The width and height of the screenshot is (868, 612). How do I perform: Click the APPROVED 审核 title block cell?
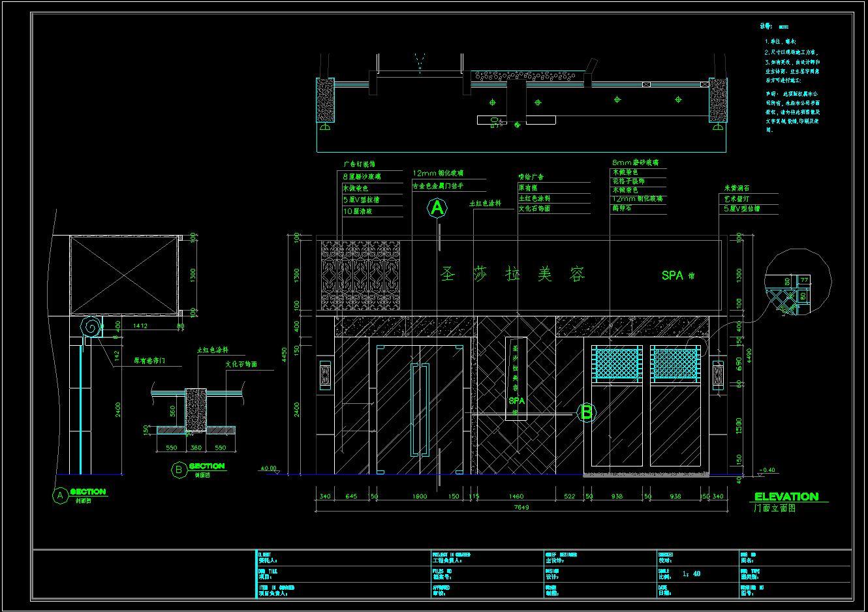pos(486,590)
